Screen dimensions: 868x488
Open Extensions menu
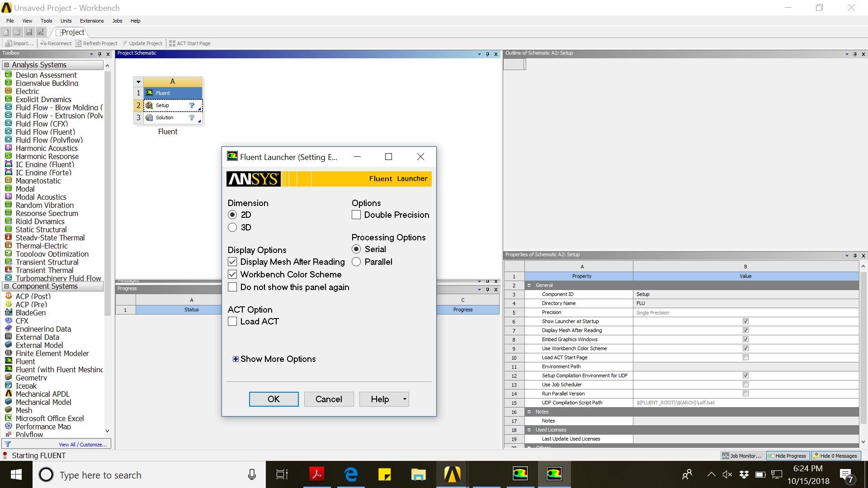(x=92, y=21)
